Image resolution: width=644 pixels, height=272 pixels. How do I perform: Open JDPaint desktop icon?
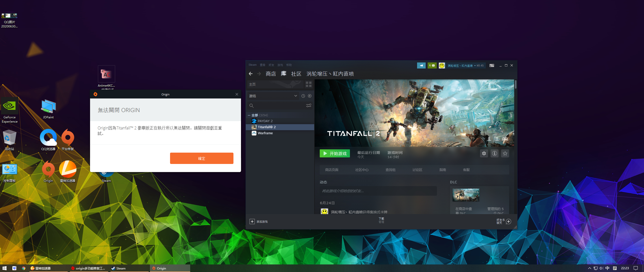point(48,109)
